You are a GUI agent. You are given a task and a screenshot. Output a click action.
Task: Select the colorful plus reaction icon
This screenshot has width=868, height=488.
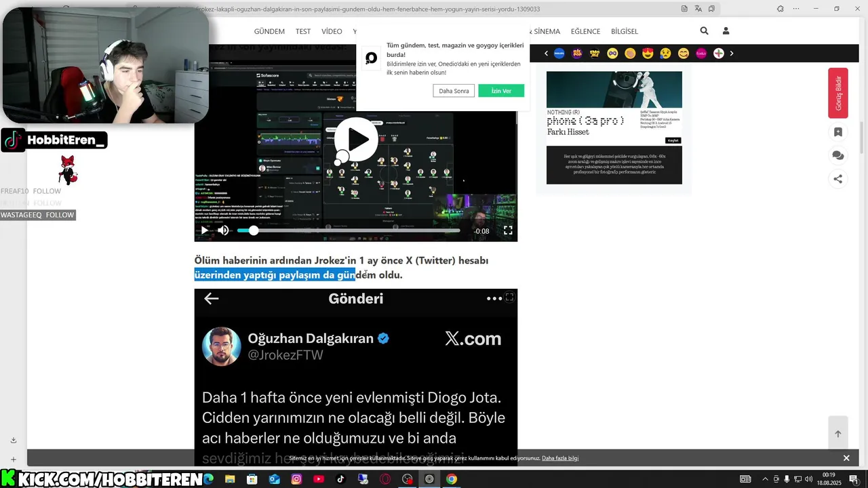[x=719, y=54]
